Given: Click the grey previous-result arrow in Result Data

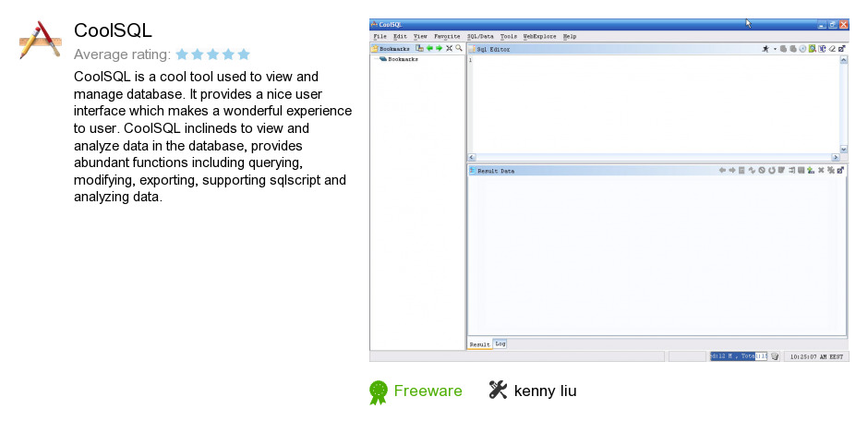Looking at the screenshot, I should (722, 171).
